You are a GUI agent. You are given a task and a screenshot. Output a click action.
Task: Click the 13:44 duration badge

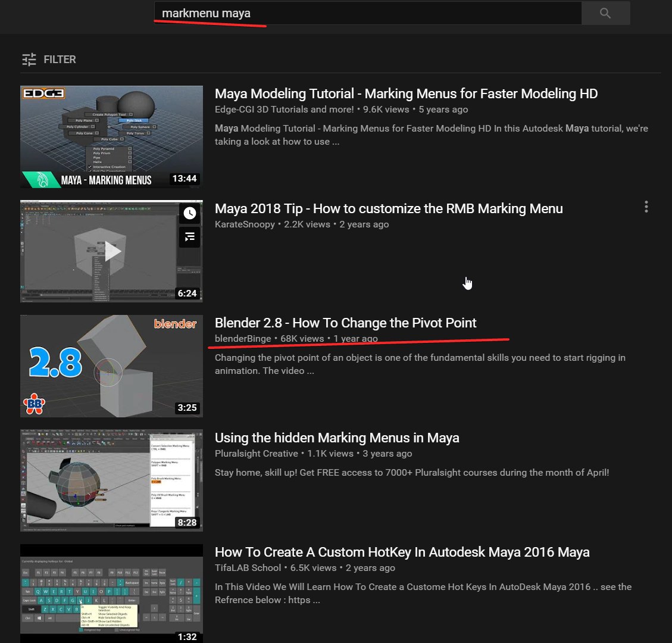coord(185,179)
